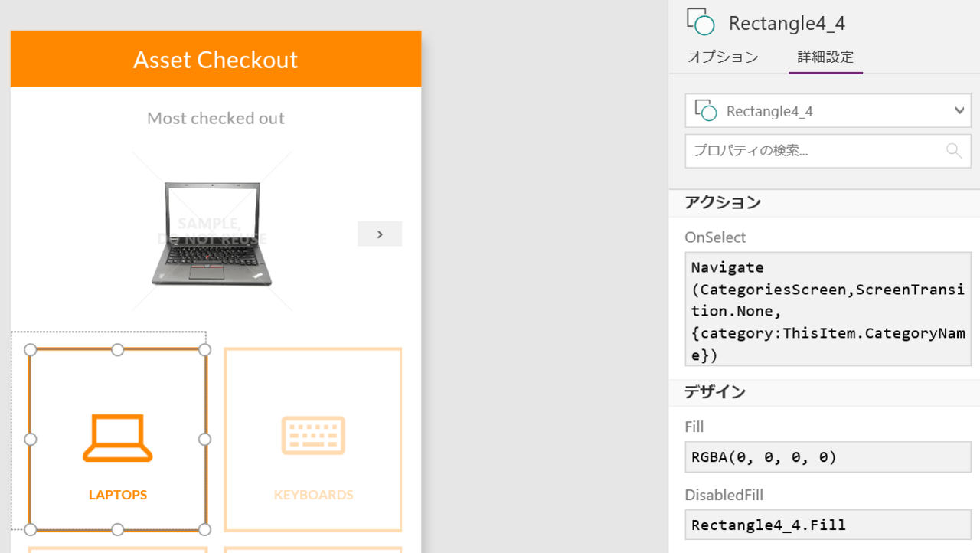980x553 pixels.
Task: Click the Rectangle4_4 panel title text
Action: 787,23
